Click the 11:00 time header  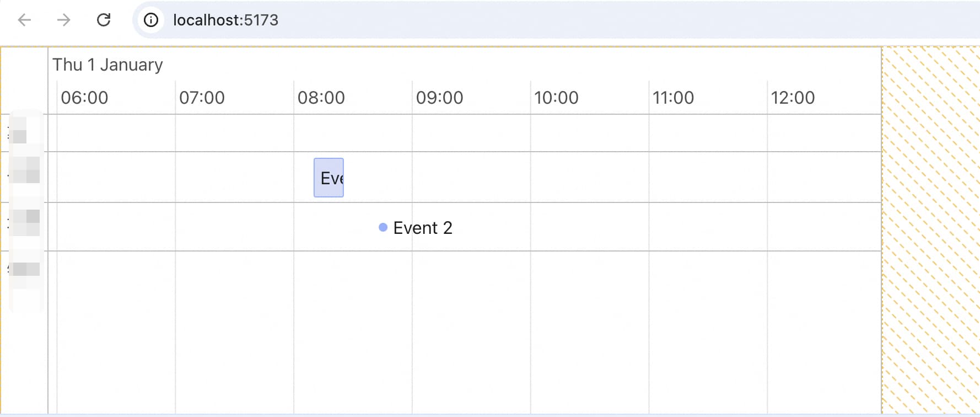tap(673, 98)
